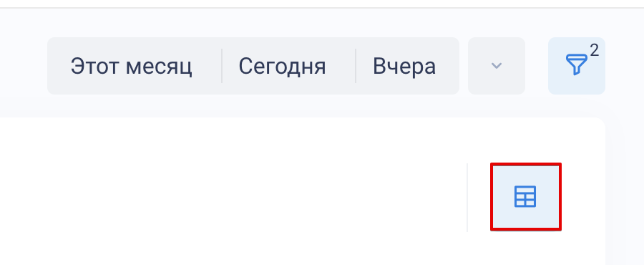Toggle the highlighted table grid button
The image size is (644, 265).
(x=525, y=197)
